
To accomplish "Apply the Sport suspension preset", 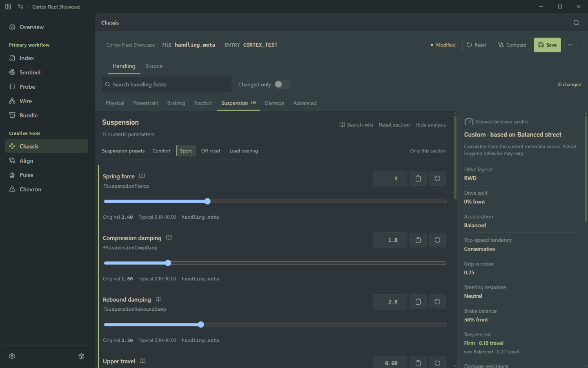I will click(x=186, y=151).
